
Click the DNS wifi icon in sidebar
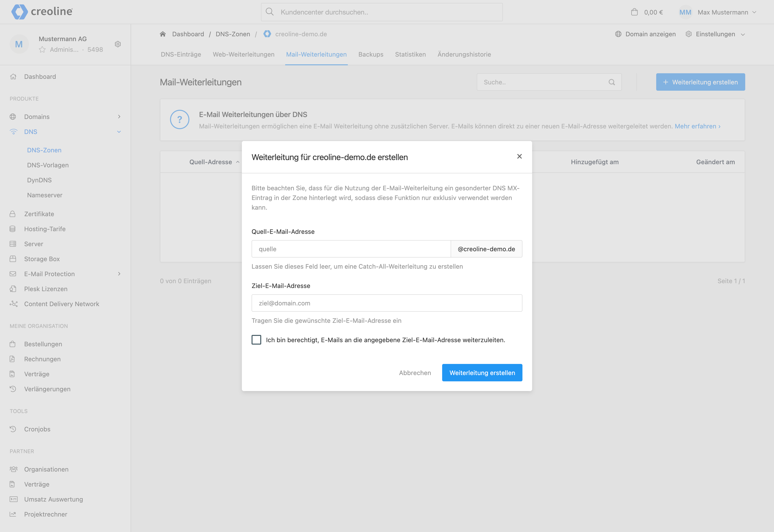coord(13,132)
